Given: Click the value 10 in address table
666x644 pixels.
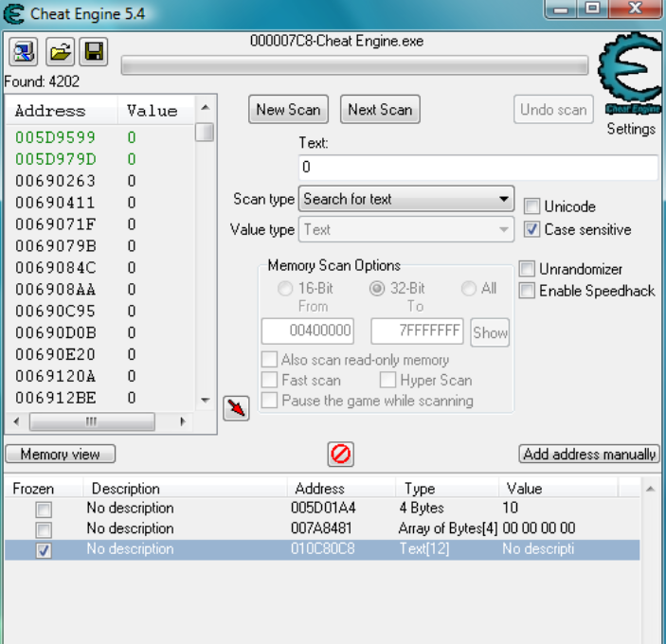Looking at the screenshot, I should [510, 508].
